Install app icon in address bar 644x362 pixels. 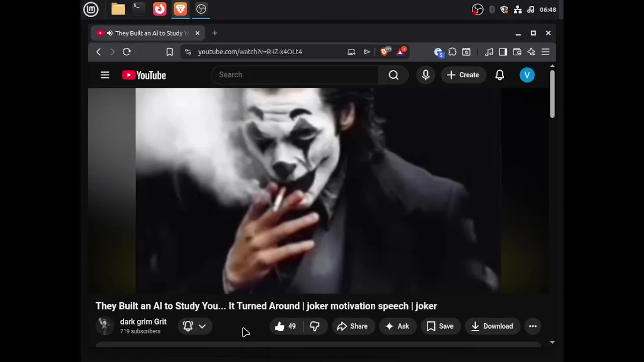(x=351, y=52)
